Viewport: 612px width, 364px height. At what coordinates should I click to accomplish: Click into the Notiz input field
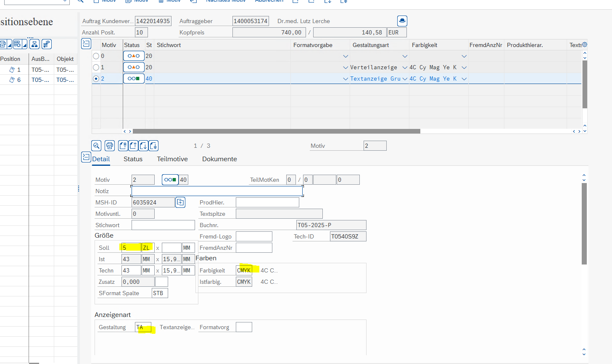[217, 191]
